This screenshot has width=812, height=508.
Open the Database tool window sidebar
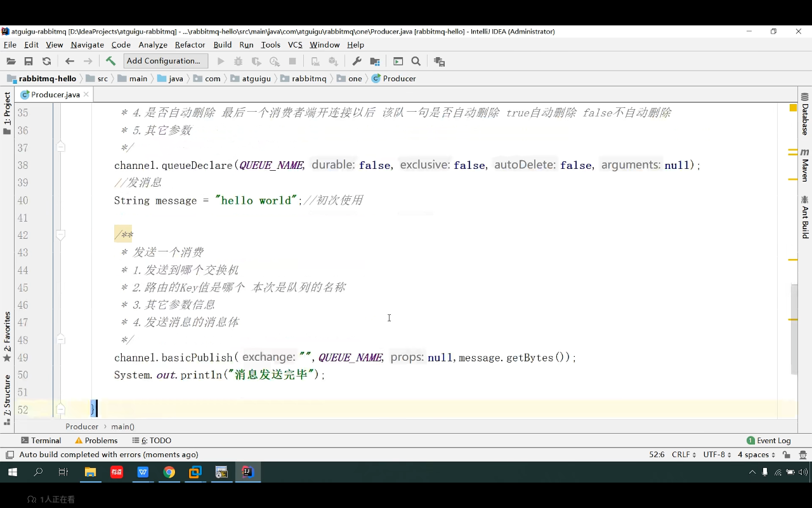[x=805, y=114]
